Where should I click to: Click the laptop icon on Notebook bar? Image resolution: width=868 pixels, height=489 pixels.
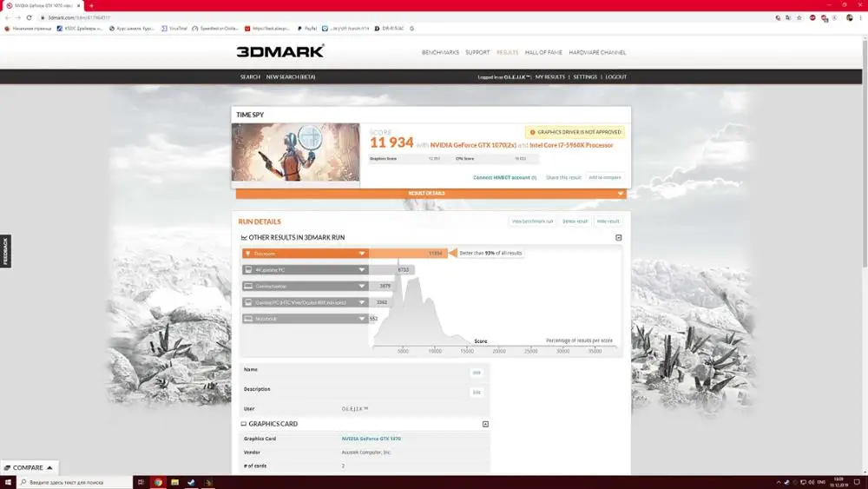coord(248,319)
